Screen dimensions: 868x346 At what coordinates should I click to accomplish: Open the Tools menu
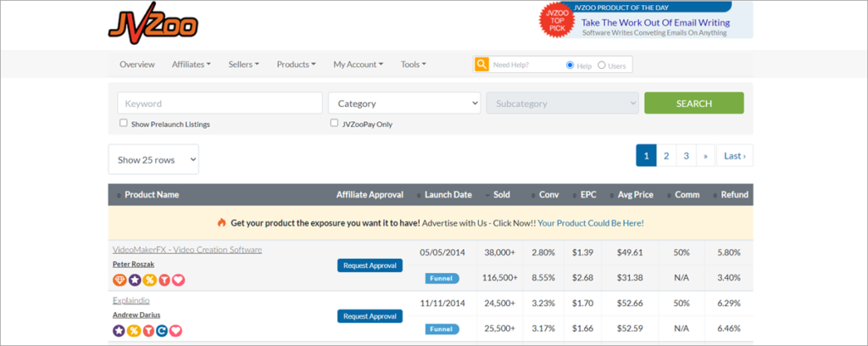pos(413,64)
